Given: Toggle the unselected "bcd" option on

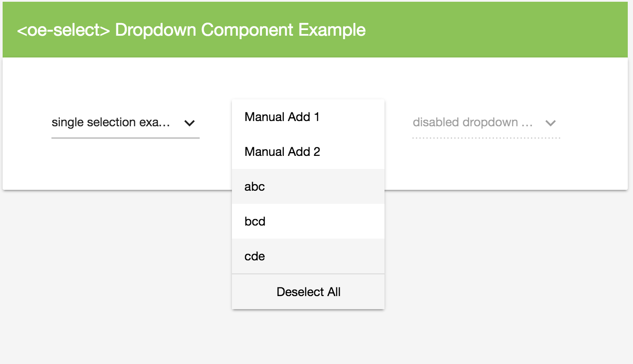Looking at the screenshot, I should pos(308,221).
